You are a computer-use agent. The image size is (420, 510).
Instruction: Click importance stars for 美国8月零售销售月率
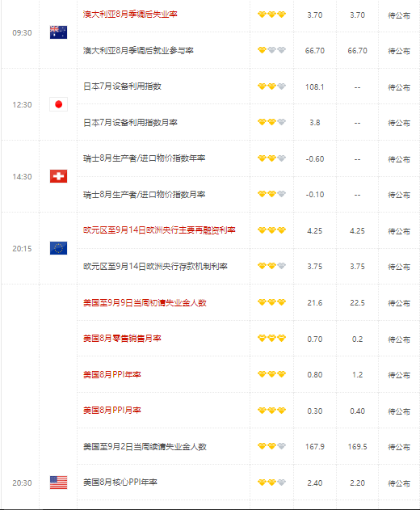click(271, 339)
